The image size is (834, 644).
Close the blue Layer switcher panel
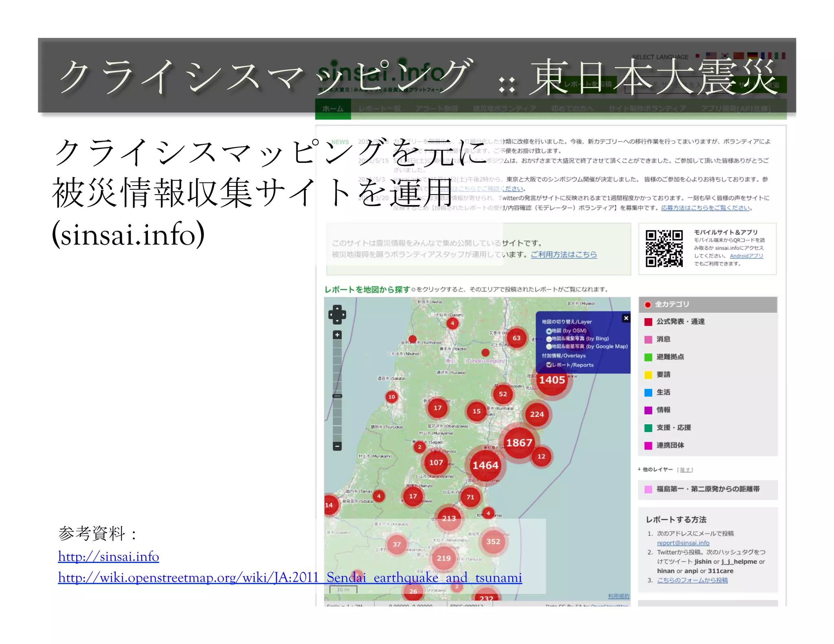coord(626,318)
